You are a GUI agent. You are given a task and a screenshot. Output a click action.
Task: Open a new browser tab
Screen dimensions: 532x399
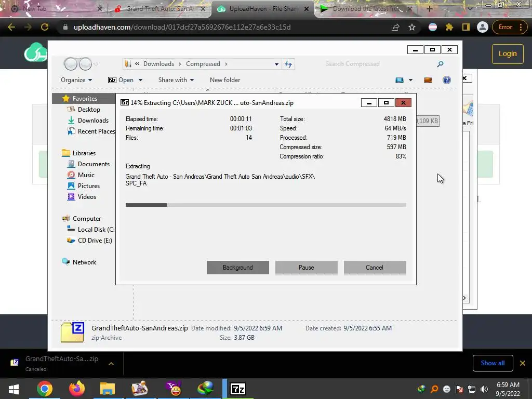pyautogui.click(x=429, y=9)
